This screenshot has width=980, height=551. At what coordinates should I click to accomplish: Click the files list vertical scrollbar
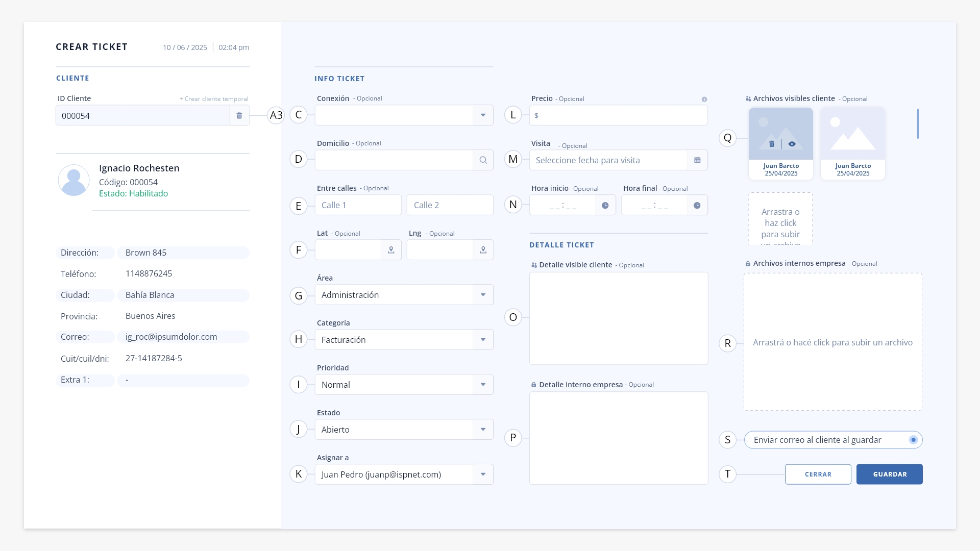click(x=918, y=123)
